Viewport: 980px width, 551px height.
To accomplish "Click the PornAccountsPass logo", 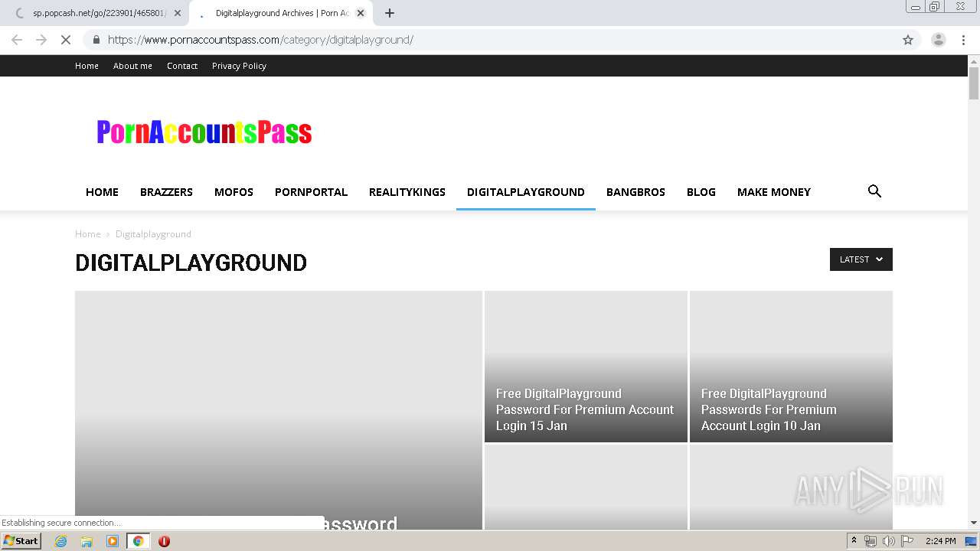I will pos(204,132).
